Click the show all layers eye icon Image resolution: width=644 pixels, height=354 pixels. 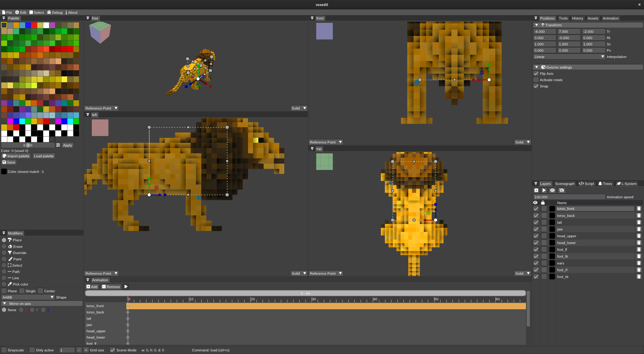pos(552,190)
